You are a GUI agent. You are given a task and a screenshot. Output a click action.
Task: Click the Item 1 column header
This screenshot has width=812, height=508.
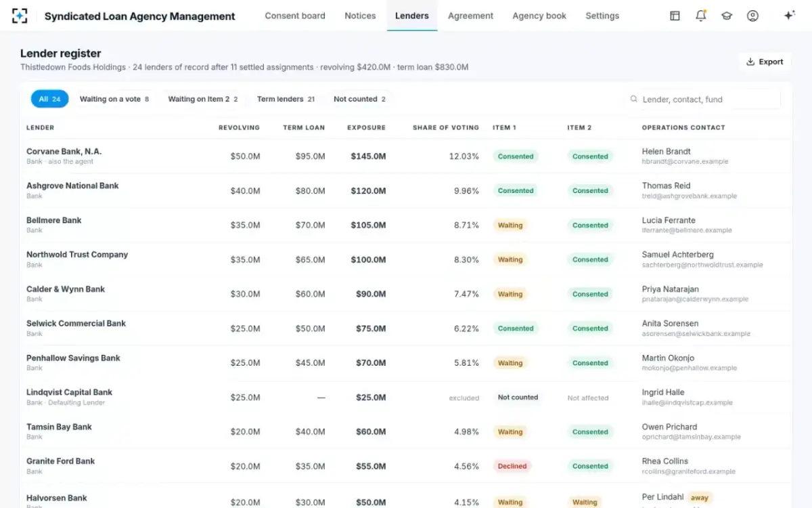pyautogui.click(x=504, y=127)
